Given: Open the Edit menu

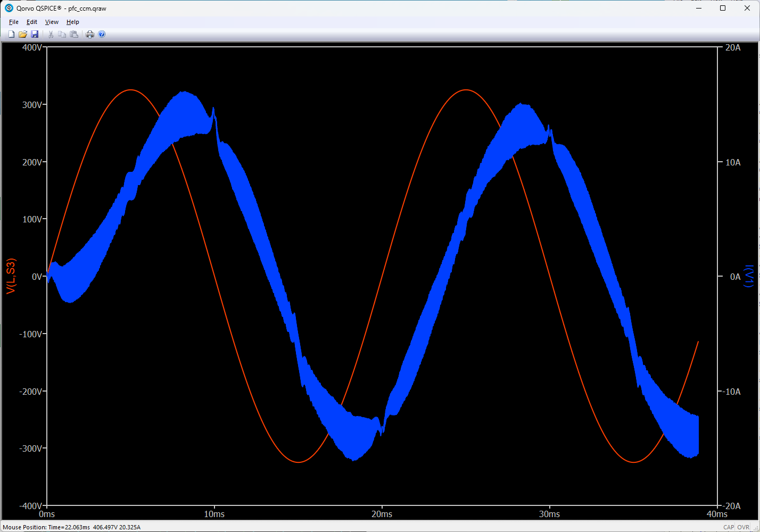Looking at the screenshot, I should 32,22.
